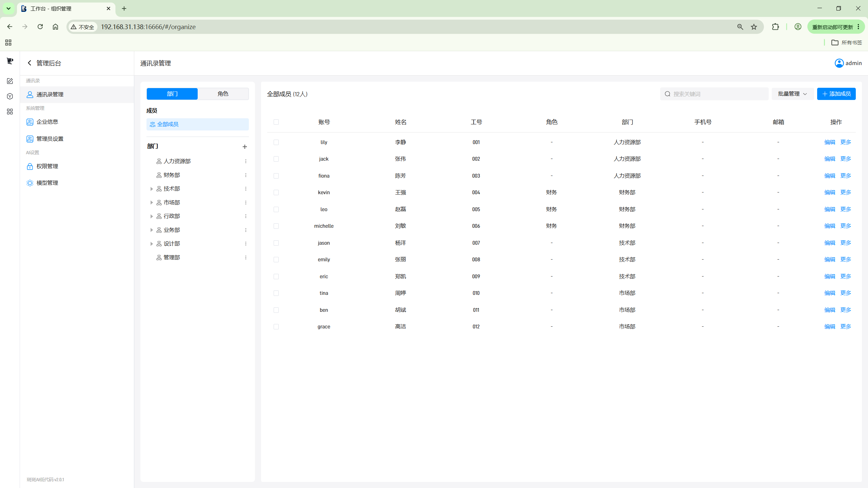
Task: Click 更多 link for fiona
Action: pyautogui.click(x=846, y=176)
